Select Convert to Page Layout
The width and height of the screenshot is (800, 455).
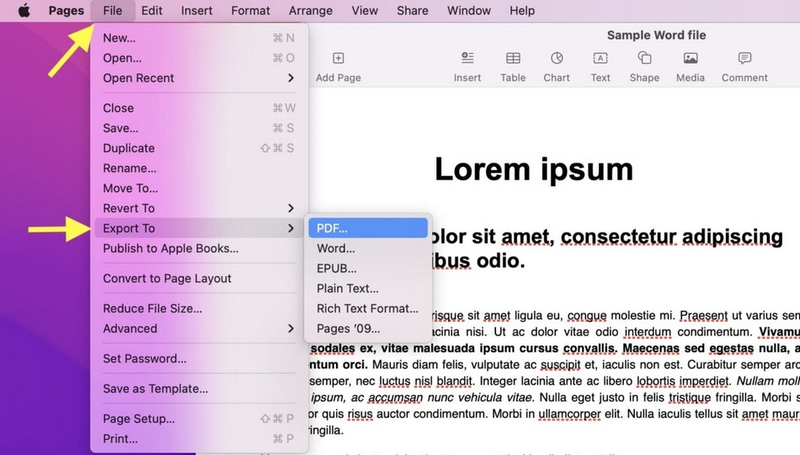pos(199,279)
